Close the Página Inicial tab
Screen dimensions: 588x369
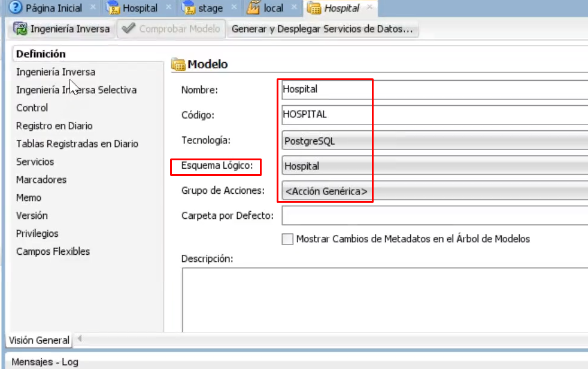pyautogui.click(x=93, y=7)
